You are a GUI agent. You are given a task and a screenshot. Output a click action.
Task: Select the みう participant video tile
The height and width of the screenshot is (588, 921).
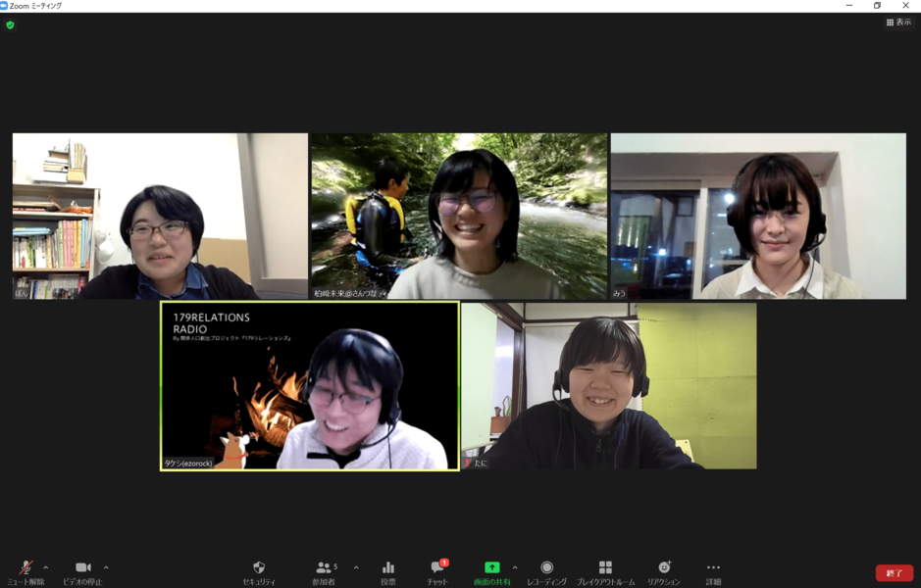click(x=758, y=216)
